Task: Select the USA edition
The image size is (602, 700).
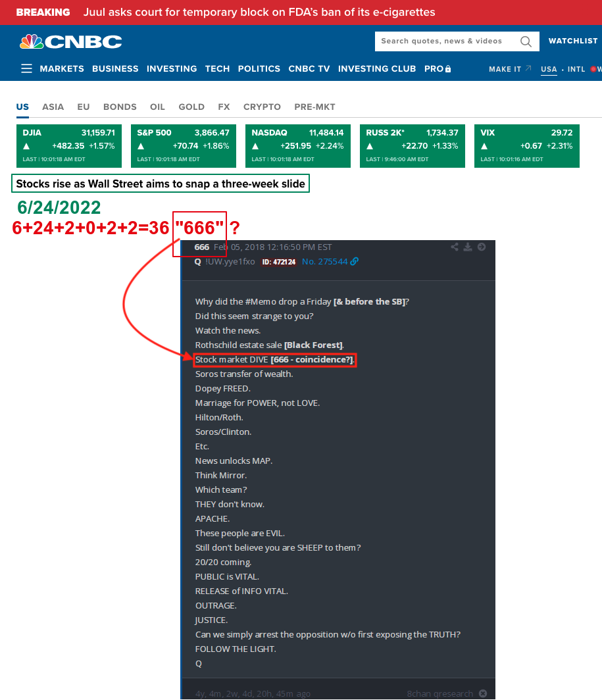Action: (x=549, y=69)
